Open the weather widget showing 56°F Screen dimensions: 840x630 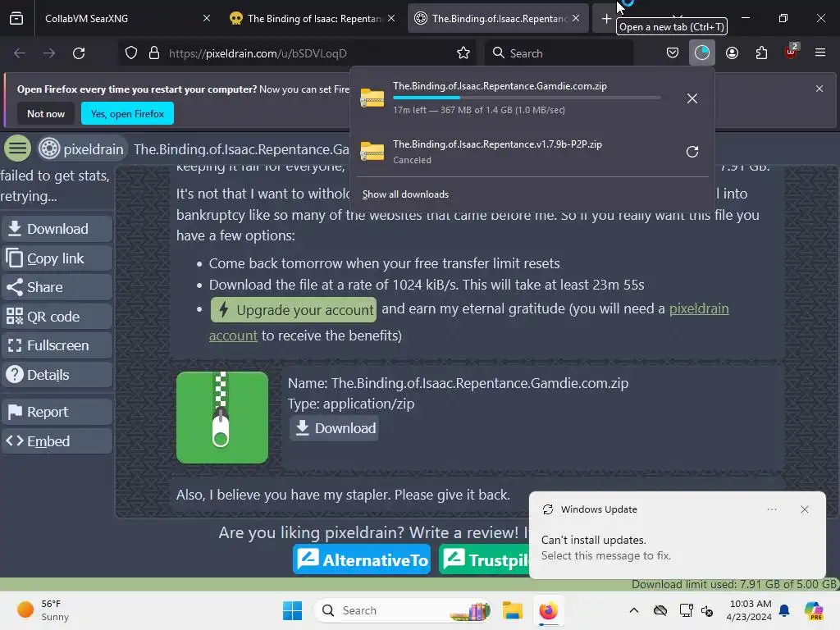click(x=43, y=610)
